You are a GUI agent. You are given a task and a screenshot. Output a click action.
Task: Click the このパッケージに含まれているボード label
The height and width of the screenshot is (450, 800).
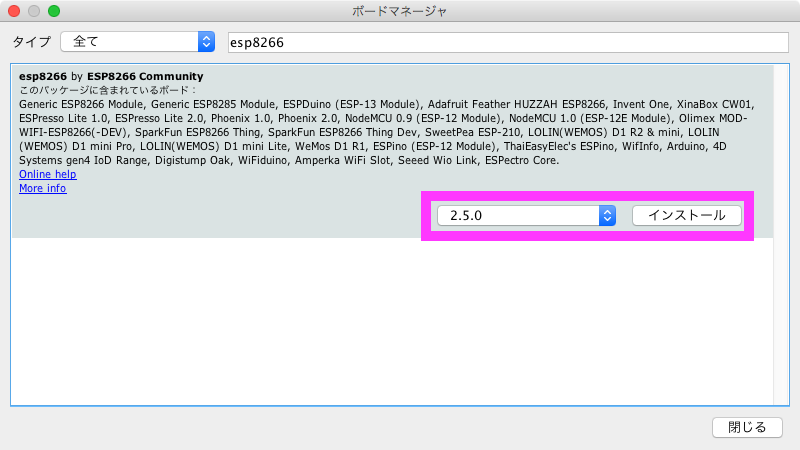click(107, 90)
